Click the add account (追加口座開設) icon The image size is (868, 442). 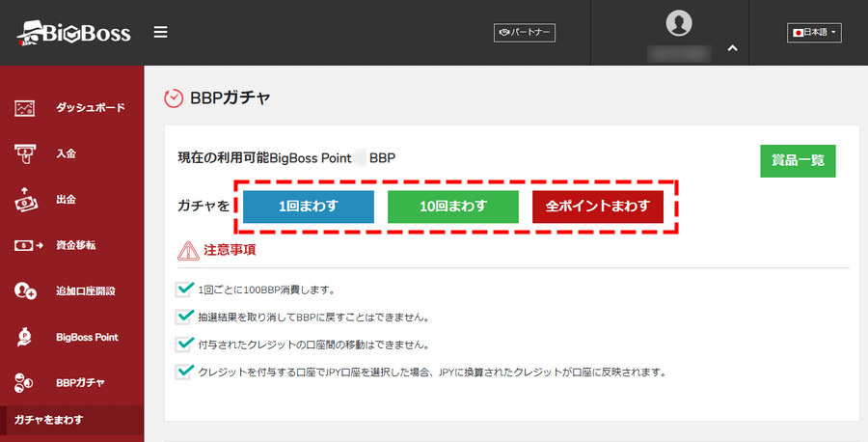point(25,290)
